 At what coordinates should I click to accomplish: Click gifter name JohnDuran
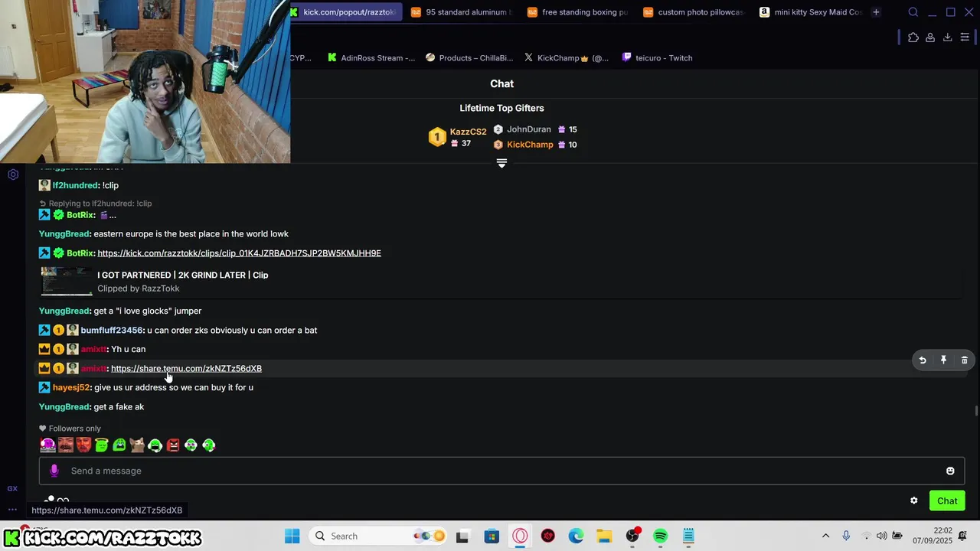pyautogui.click(x=528, y=129)
